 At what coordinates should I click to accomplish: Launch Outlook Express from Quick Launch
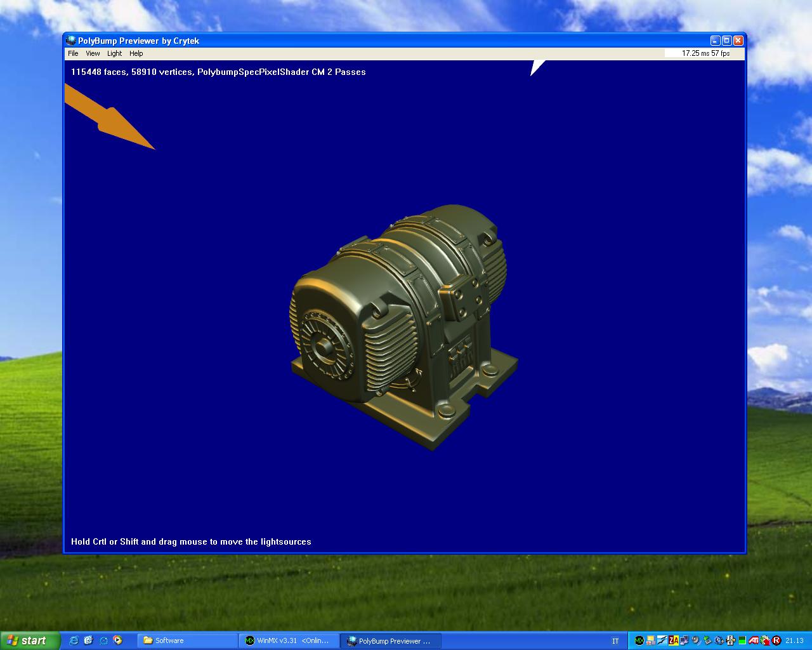click(x=88, y=640)
